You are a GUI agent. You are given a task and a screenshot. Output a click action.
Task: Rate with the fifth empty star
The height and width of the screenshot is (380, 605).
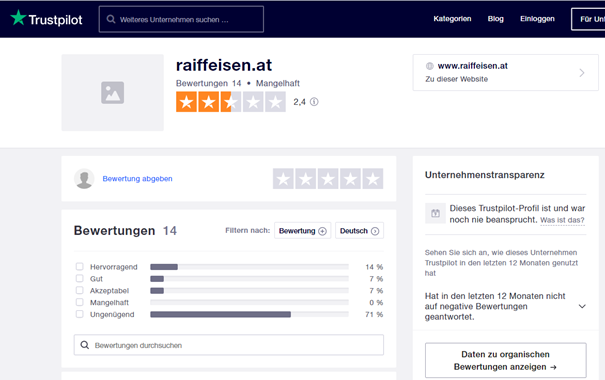pyautogui.click(x=373, y=179)
